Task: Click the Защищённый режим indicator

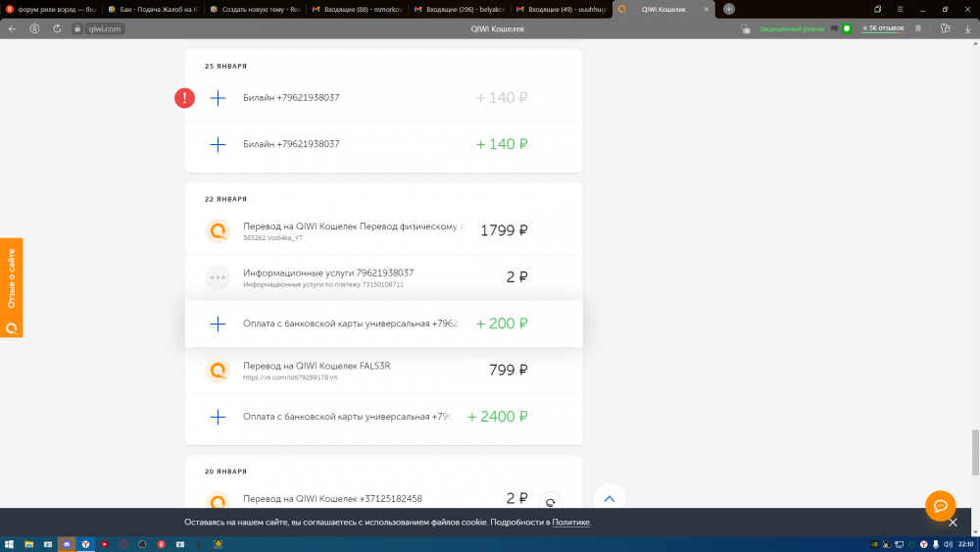Action: [x=791, y=28]
